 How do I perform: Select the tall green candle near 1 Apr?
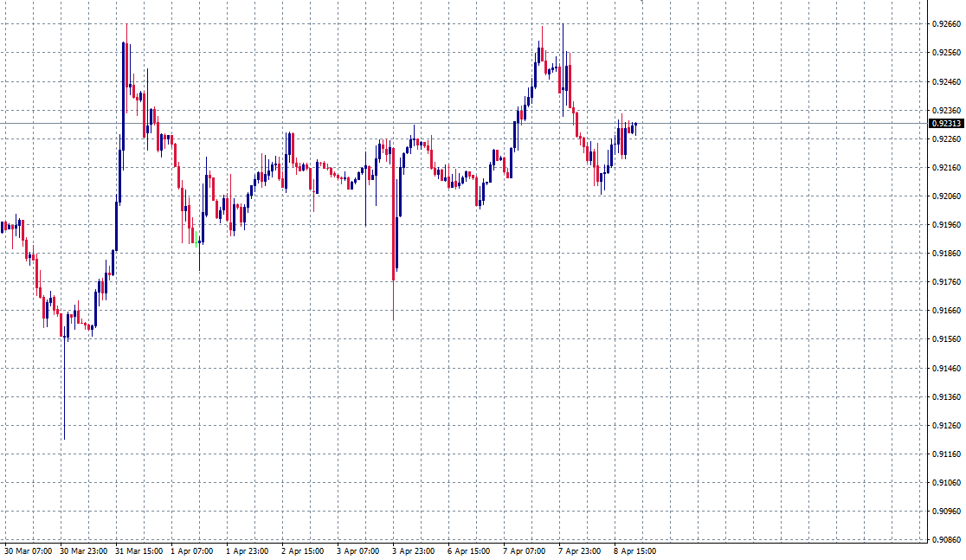(x=196, y=241)
